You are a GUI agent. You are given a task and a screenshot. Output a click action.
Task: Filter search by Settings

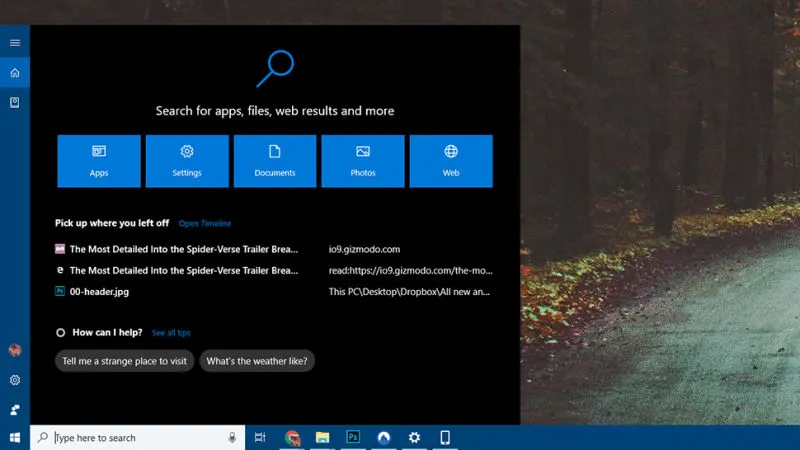pos(187,161)
